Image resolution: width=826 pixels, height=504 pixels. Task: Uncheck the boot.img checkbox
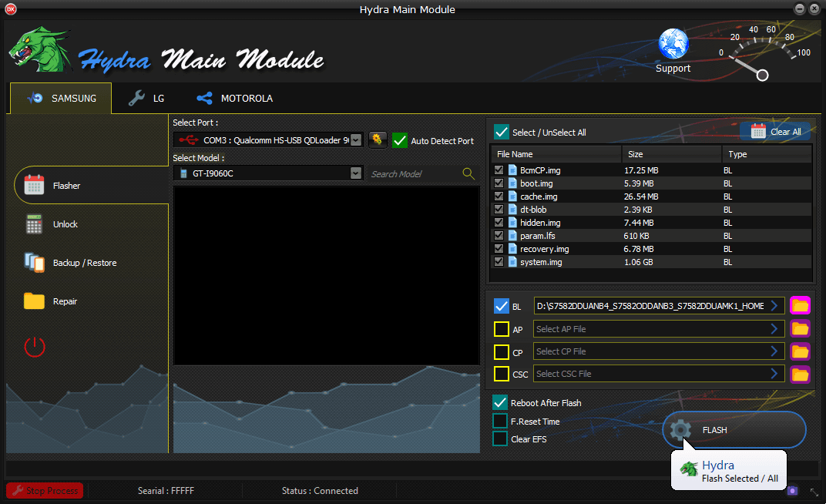[499, 183]
